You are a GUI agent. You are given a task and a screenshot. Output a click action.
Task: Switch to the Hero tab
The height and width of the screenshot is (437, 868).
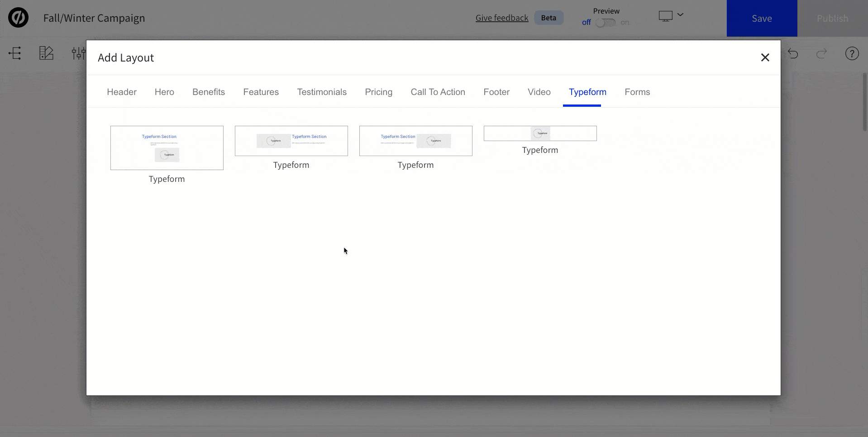(164, 92)
